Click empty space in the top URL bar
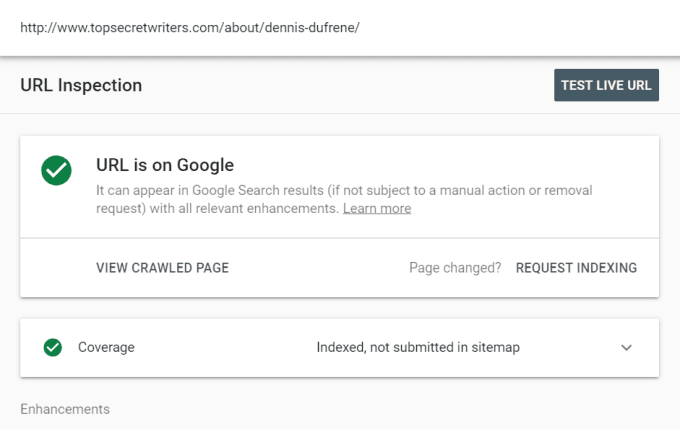Screen dimensions: 680x429 coord(520,27)
